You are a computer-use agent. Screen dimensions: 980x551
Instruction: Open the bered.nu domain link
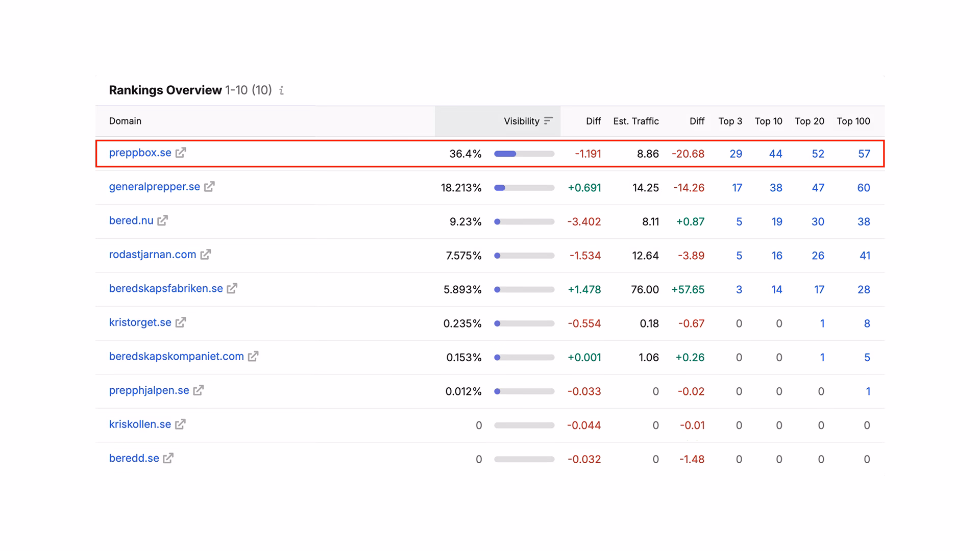coord(131,220)
